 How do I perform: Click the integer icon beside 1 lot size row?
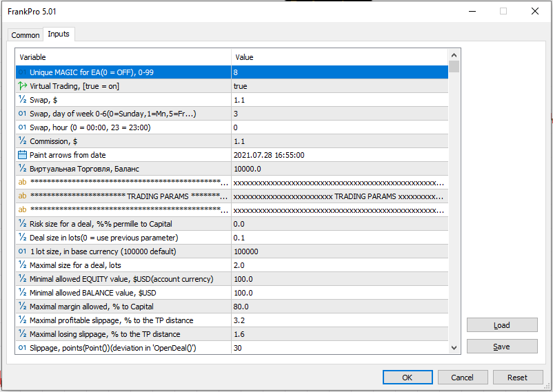point(22,251)
